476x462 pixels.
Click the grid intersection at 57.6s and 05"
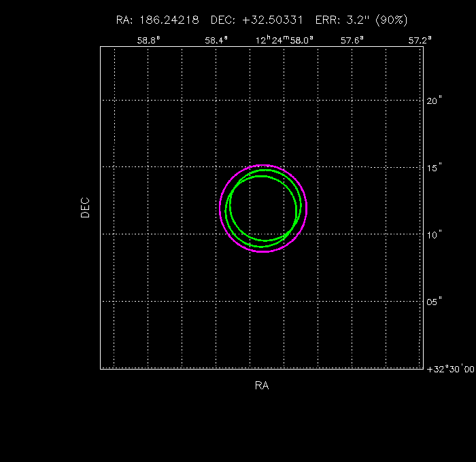coord(352,301)
